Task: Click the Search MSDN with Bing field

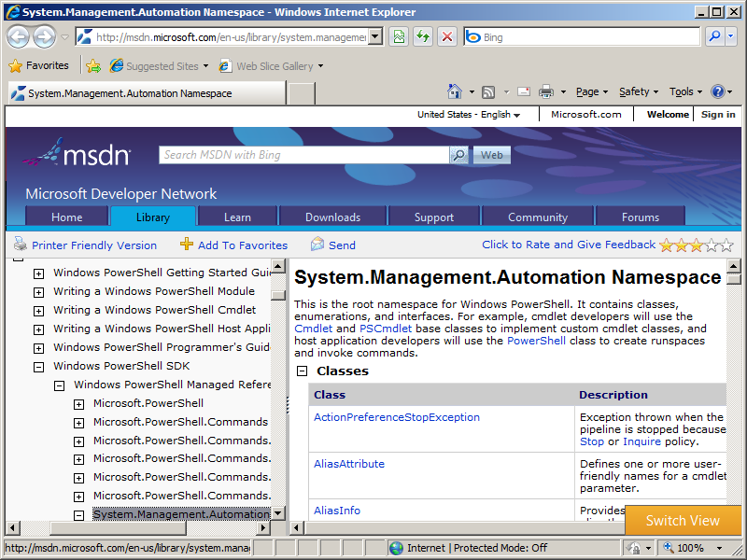Action: tap(303, 155)
